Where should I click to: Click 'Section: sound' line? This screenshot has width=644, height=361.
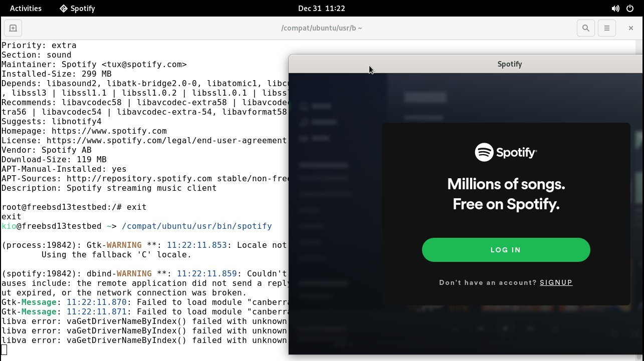coord(37,55)
